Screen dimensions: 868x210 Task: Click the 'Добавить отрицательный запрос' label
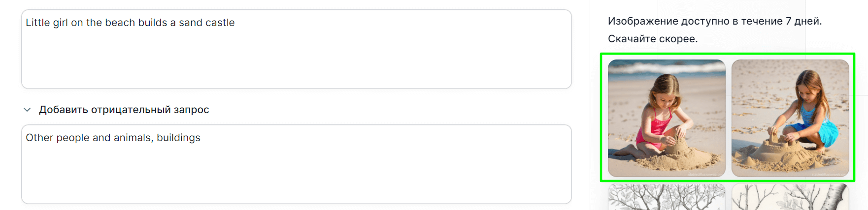coord(124,110)
